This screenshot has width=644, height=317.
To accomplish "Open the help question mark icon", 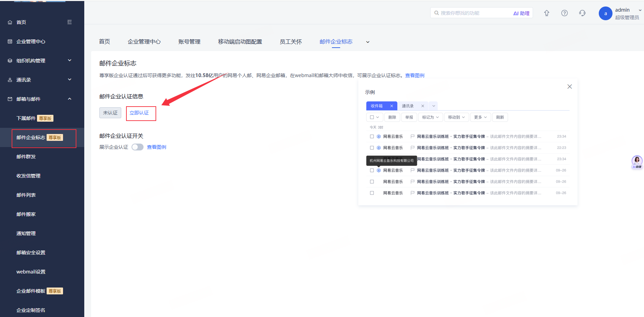I will click(565, 13).
